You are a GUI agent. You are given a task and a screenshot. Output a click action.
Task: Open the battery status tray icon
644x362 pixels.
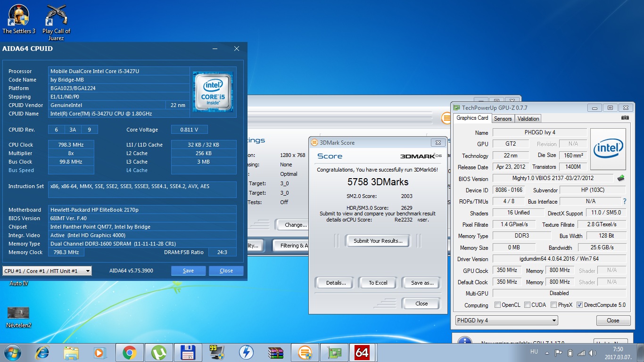coord(570,353)
